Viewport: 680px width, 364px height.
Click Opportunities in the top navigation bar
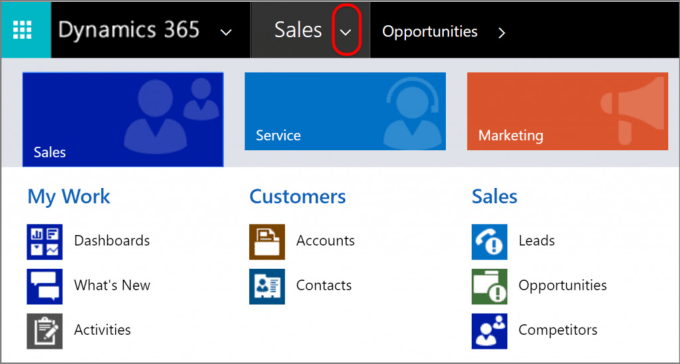click(430, 32)
